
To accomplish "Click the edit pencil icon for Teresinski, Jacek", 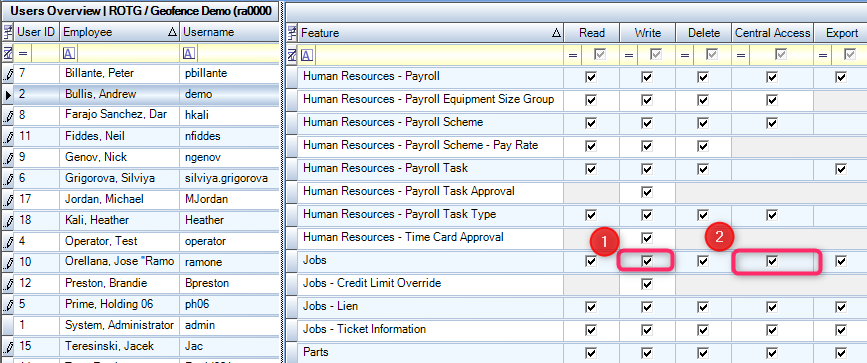I will (7, 347).
